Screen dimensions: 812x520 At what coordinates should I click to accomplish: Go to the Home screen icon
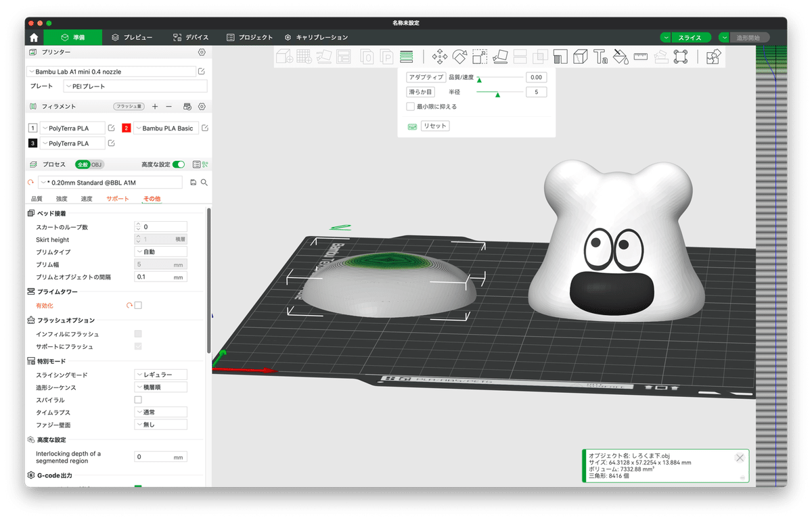click(x=34, y=38)
